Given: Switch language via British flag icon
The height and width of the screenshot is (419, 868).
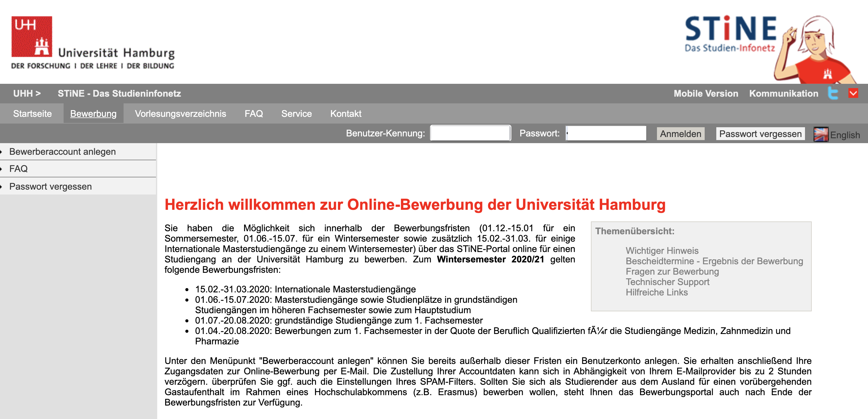Looking at the screenshot, I should coord(821,134).
